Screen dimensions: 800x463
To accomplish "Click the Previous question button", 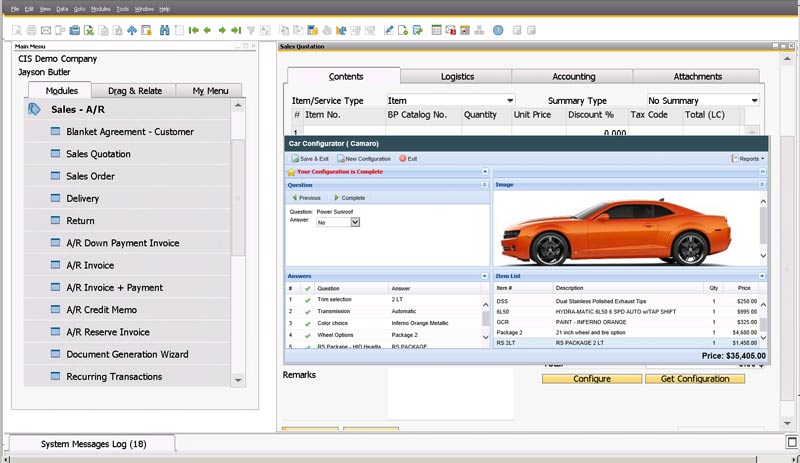I will pos(306,198).
